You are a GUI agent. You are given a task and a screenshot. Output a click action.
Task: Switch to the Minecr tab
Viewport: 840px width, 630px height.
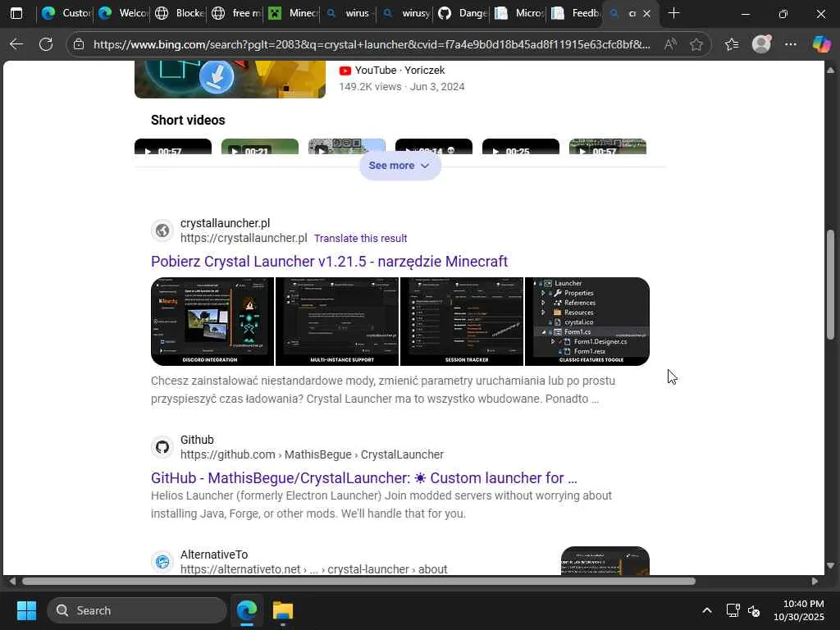pyautogui.click(x=293, y=13)
